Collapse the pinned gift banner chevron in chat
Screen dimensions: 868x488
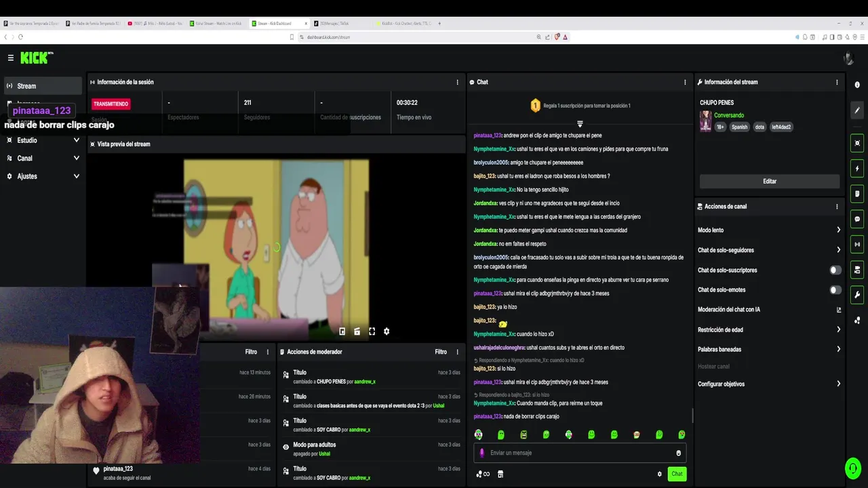coord(580,124)
